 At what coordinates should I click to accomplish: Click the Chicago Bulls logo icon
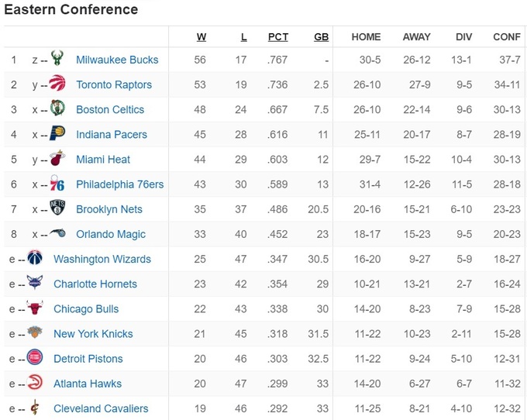click(x=36, y=309)
